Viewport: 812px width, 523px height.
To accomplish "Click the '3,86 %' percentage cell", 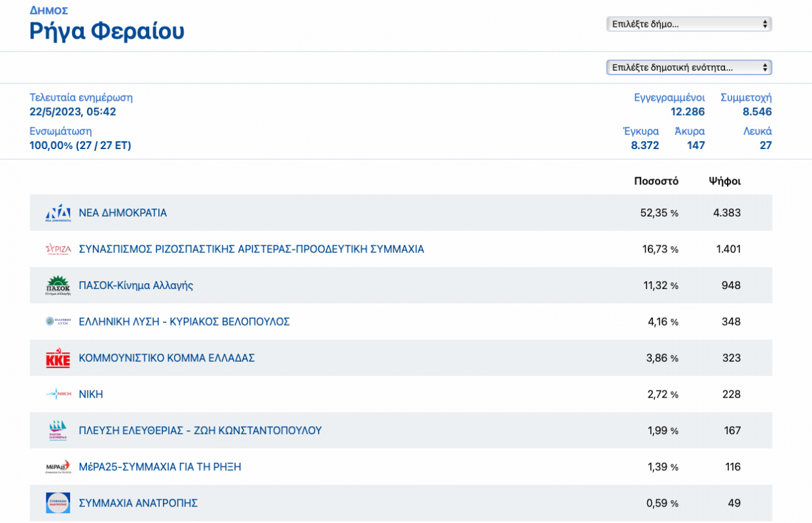I will pyautogui.click(x=662, y=358).
